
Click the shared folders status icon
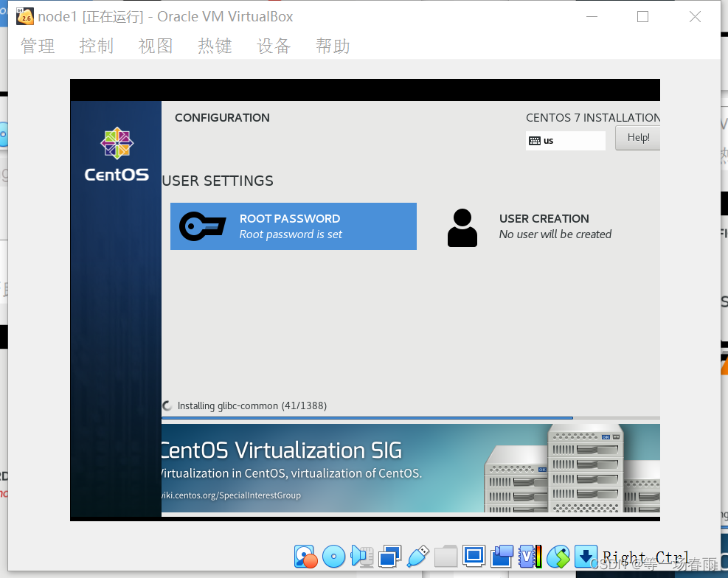point(446,556)
